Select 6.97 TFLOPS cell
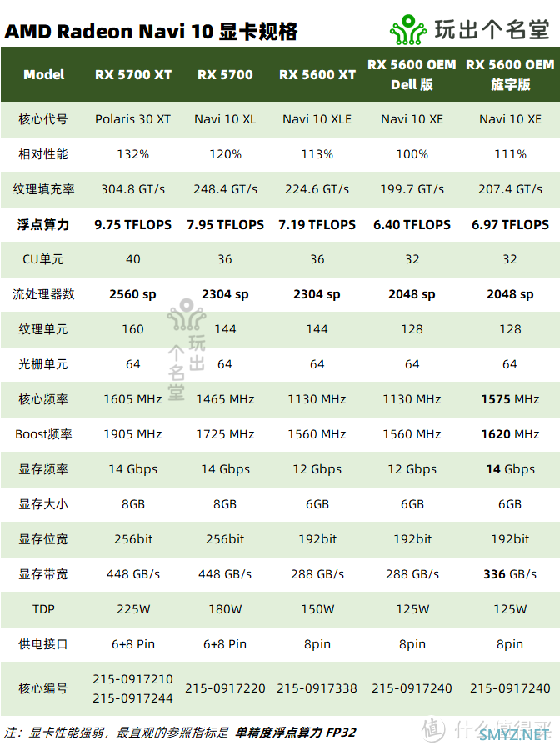 (510, 224)
